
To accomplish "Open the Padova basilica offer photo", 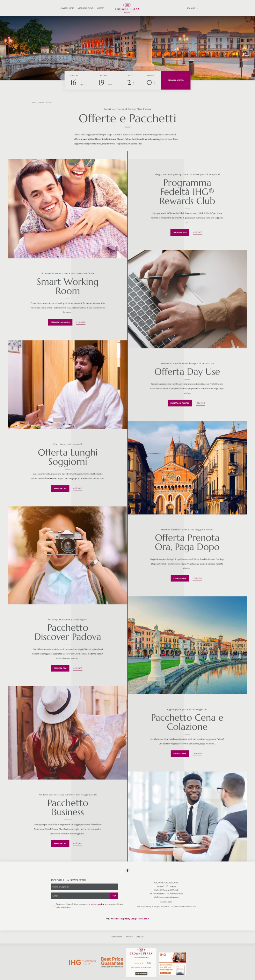I will point(187,467).
